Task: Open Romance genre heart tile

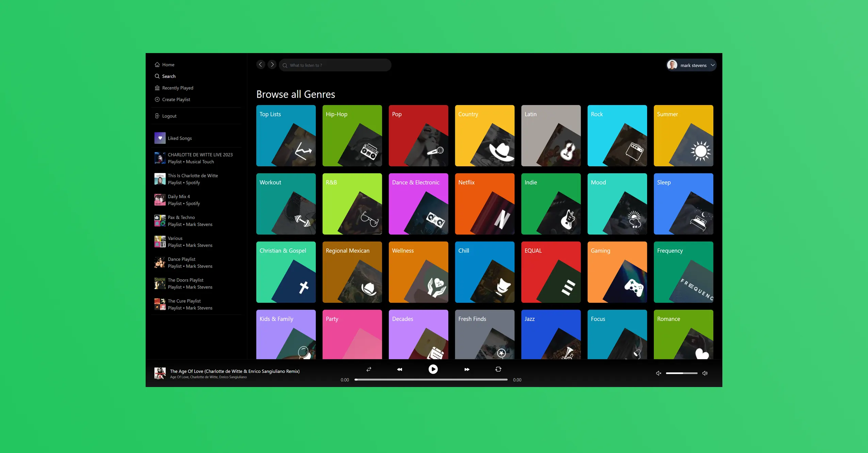Action: 684,334
